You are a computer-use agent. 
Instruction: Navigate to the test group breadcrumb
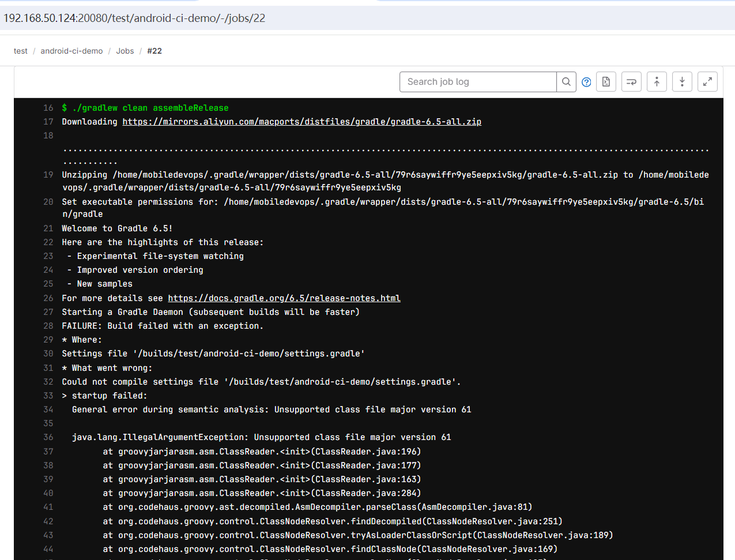tap(20, 51)
